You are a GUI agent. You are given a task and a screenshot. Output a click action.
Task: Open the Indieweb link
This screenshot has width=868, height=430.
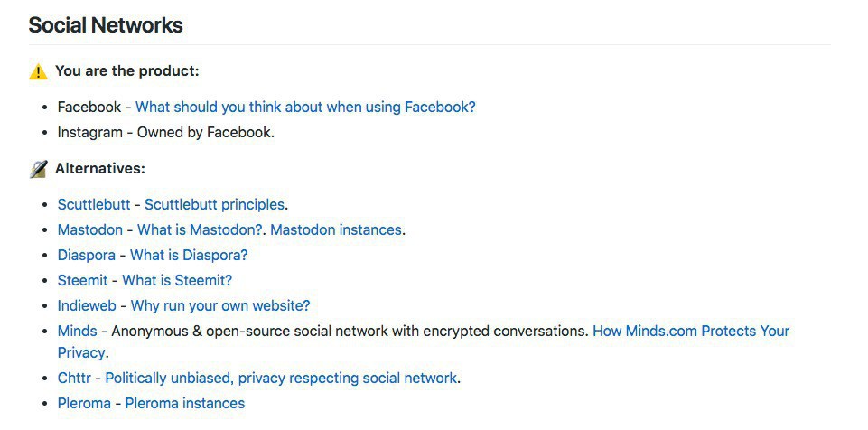[x=88, y=305]
